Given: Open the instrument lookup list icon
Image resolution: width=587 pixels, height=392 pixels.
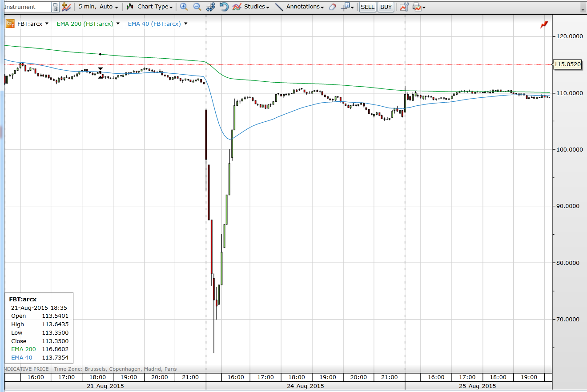Looking at the screenshot, I should point(56,7).
